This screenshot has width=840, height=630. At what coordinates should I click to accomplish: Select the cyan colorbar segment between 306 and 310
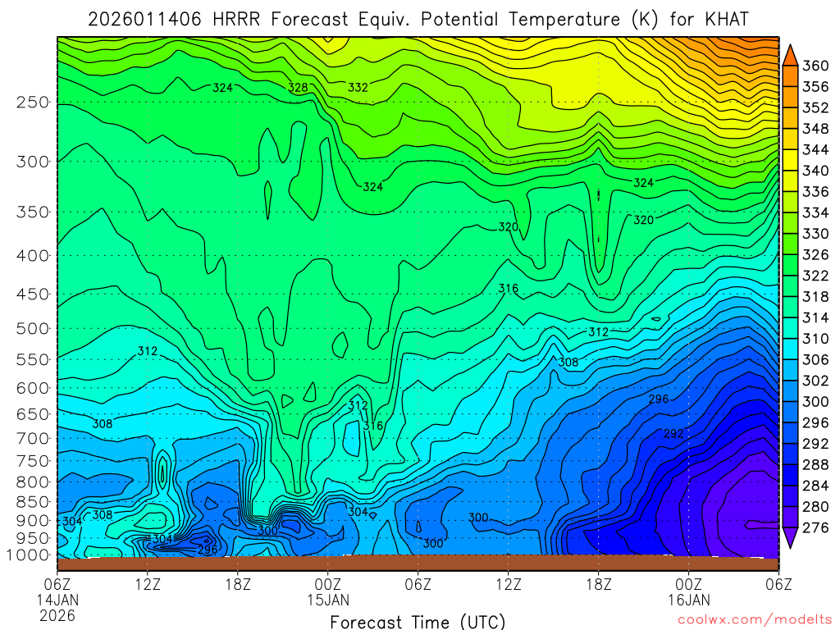point(790,349)
